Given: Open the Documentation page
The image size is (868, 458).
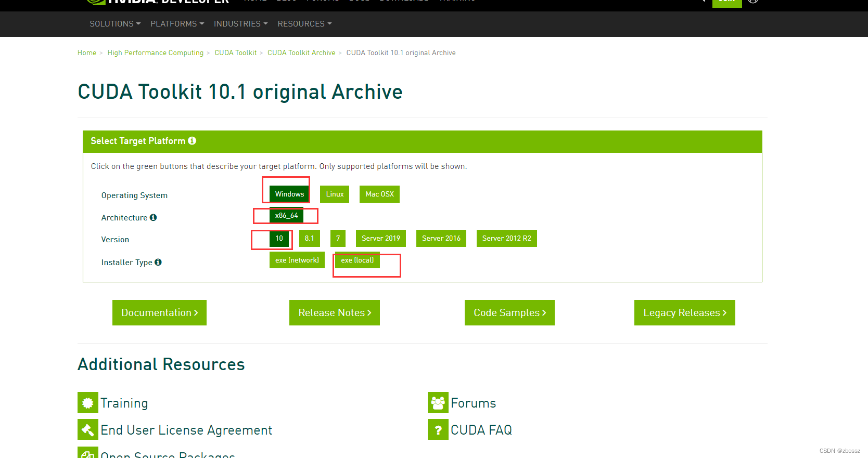Looking at the screenshot, I should click(x=159, y=312).
